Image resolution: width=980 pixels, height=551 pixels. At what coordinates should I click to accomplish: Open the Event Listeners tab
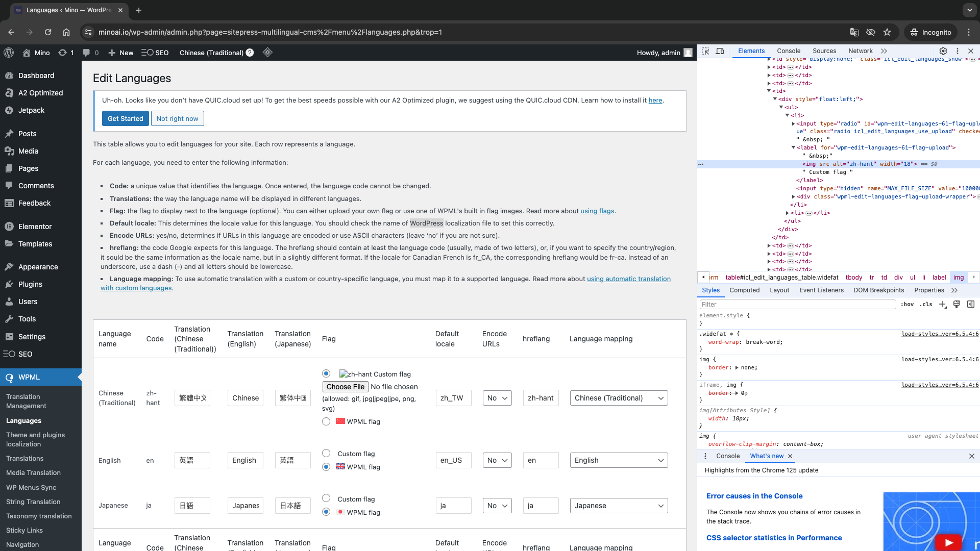[x=821, y=290]
